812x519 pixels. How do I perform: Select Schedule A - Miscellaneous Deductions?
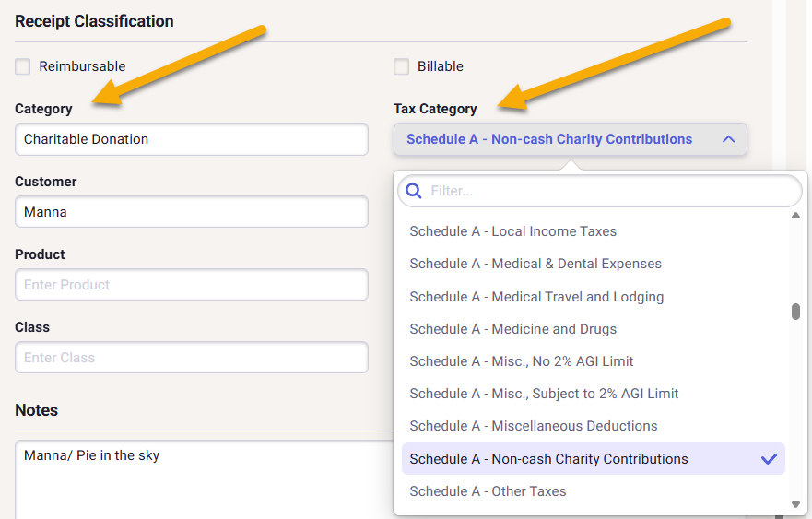click(533, 426)
